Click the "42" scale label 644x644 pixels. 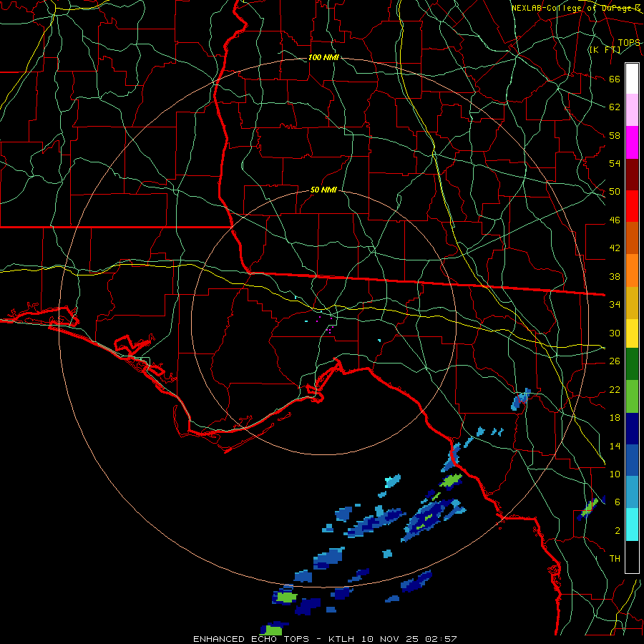pos(615,248)
